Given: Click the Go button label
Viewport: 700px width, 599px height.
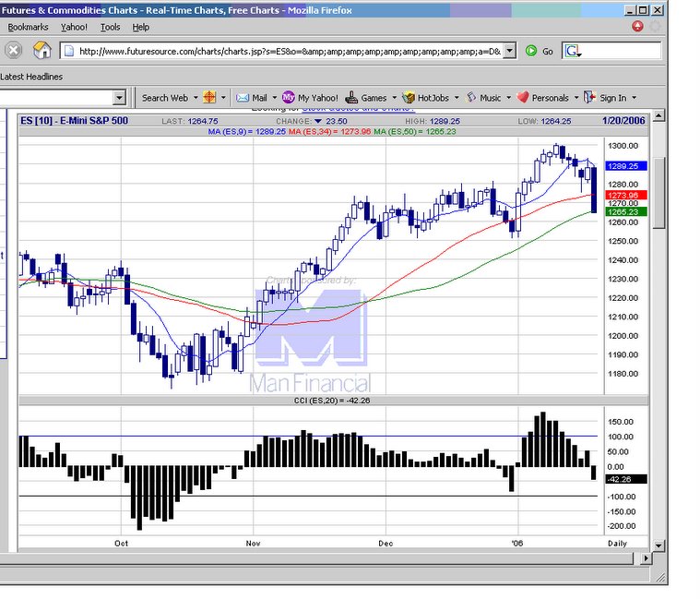Looking at the screenshot, I should pos(548,52).
